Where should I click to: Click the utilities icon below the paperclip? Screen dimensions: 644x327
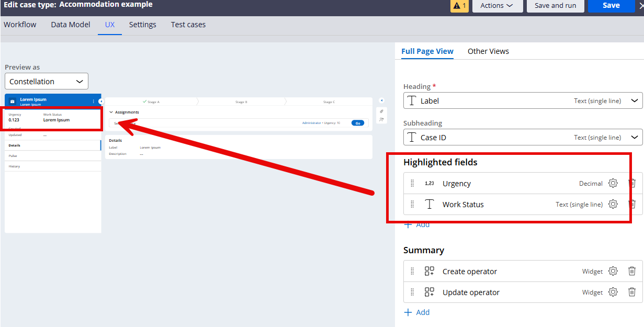coord(381,119)
